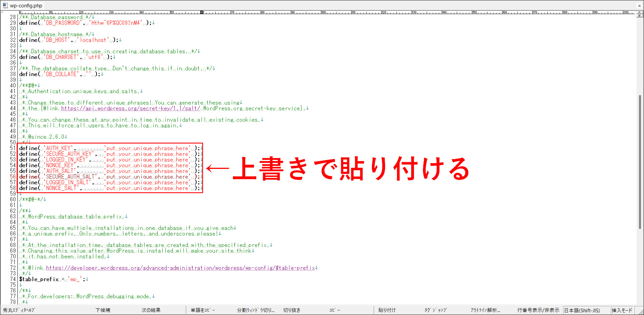Open アウトライン解析 from the function bar
644x315 pixels.
pos(485,310)
